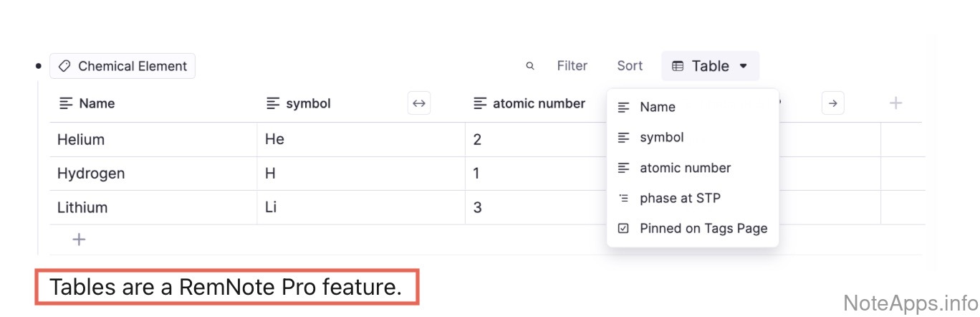Click the Chemical Element tag icon
The image size is (980, 317).
(x=64, y=66)
